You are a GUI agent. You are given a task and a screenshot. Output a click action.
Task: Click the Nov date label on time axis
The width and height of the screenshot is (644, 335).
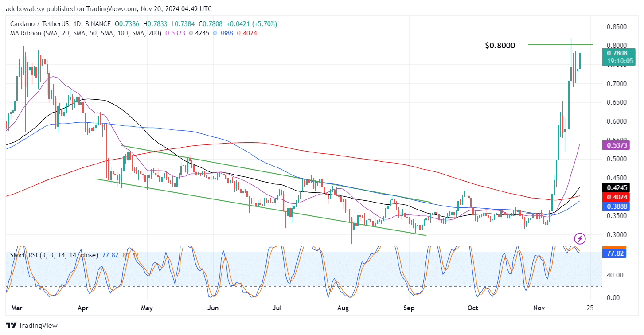tap(539, 308)
